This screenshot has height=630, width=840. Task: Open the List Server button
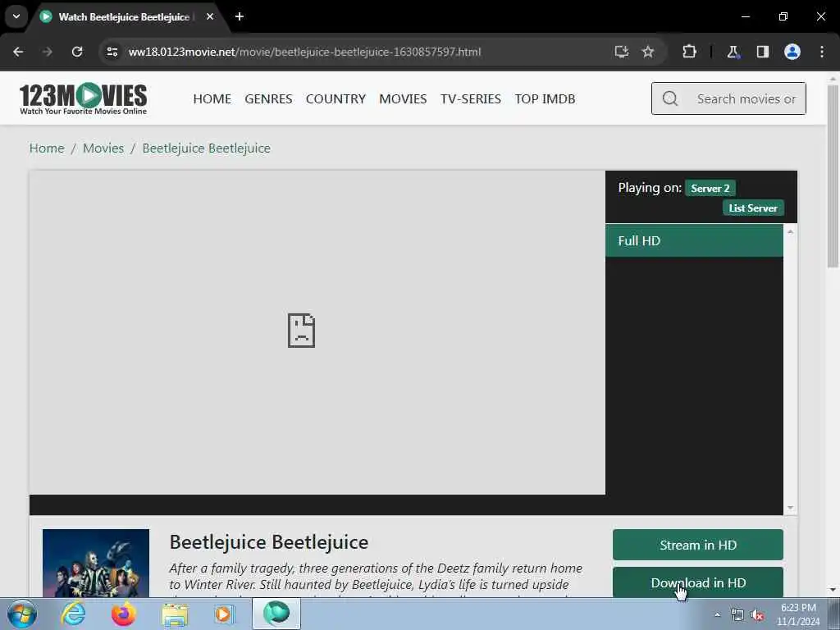753,208
